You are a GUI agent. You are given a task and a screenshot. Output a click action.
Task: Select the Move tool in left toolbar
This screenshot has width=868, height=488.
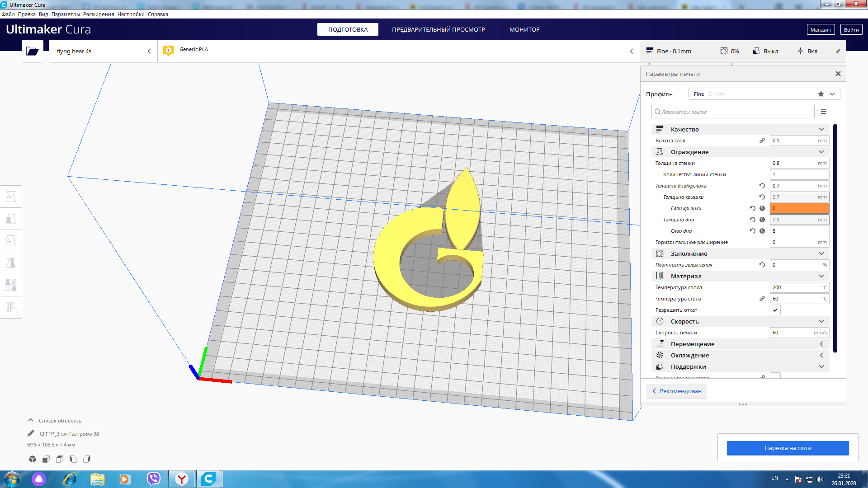tap(11, 197)
